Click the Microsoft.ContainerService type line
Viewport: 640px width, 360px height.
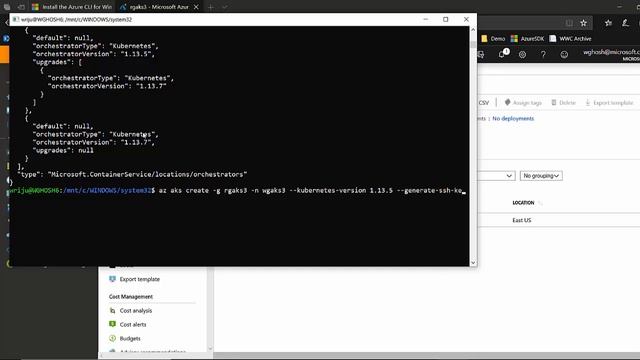132,174
